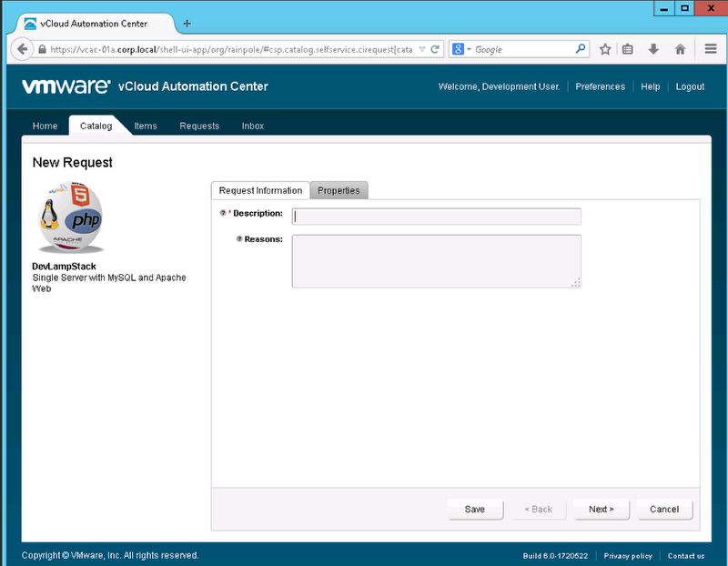
Task: Open Preferences link
Action: [x=601, y=86]
